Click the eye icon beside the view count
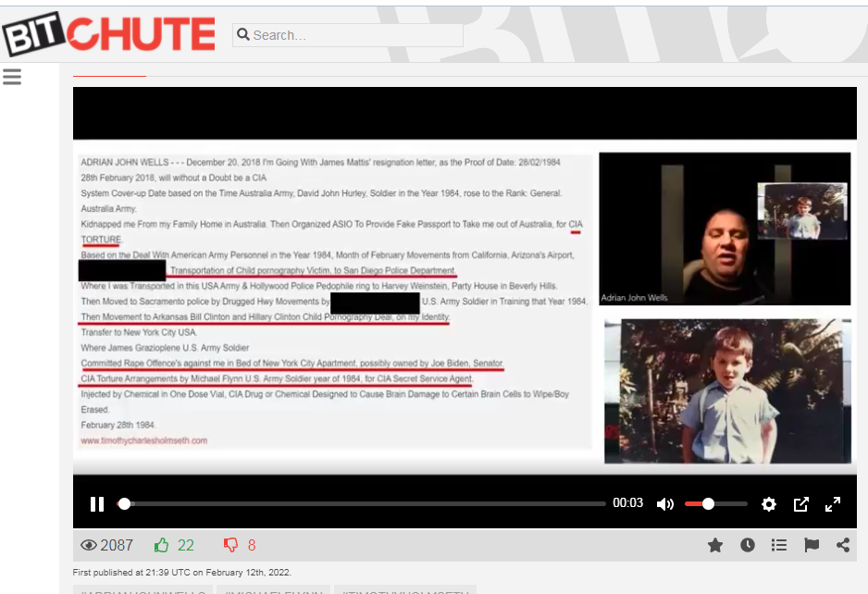 tap(89, 545)
